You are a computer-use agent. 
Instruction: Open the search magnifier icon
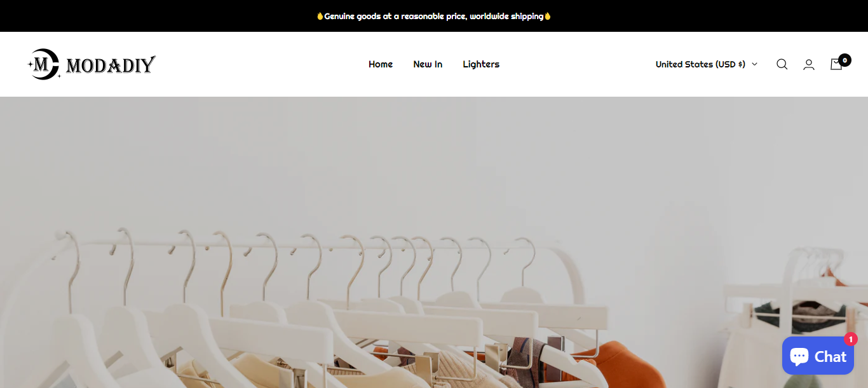782,64
